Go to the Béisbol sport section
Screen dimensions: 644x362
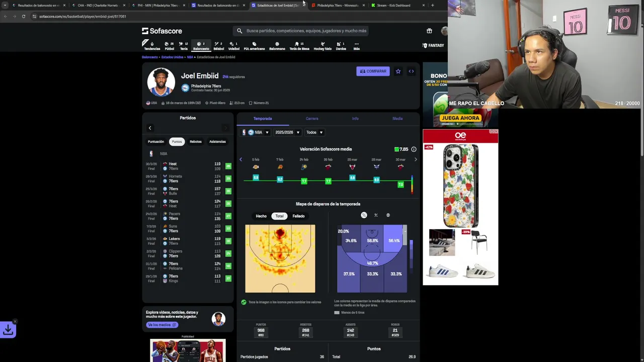tap(218, 45)
